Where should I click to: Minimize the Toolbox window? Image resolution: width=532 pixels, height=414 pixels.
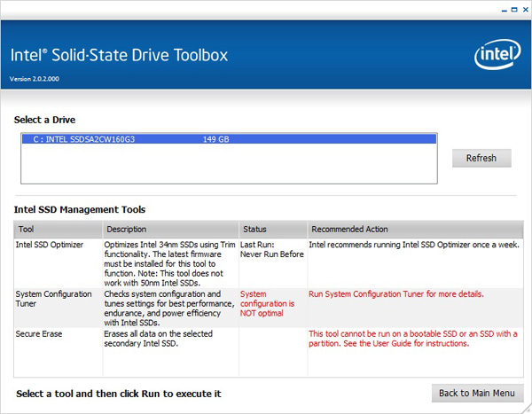505,10
